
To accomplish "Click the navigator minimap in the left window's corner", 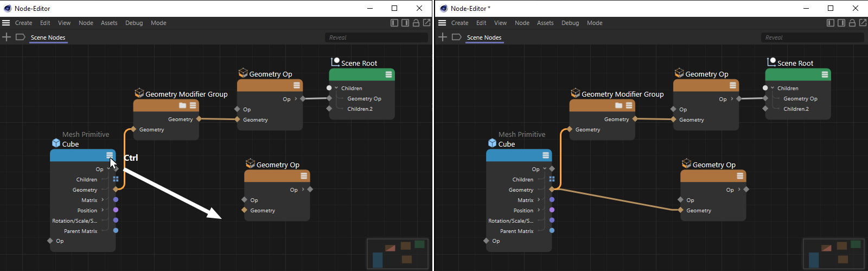I will [398, 254].
